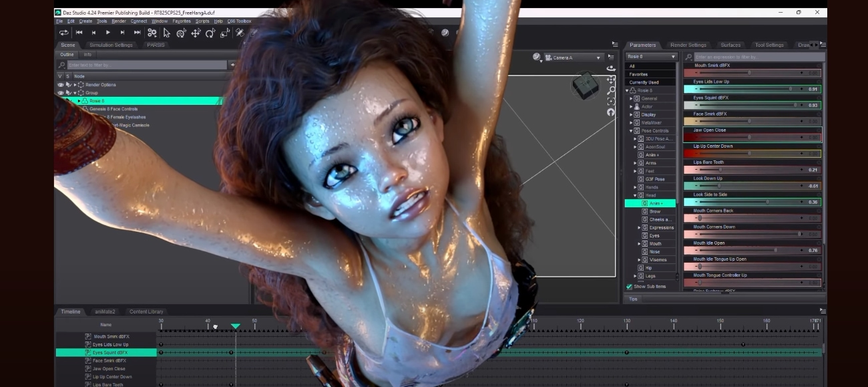
Task: Adjust the Mouth Idle Open slider
Action: point(752,251)
